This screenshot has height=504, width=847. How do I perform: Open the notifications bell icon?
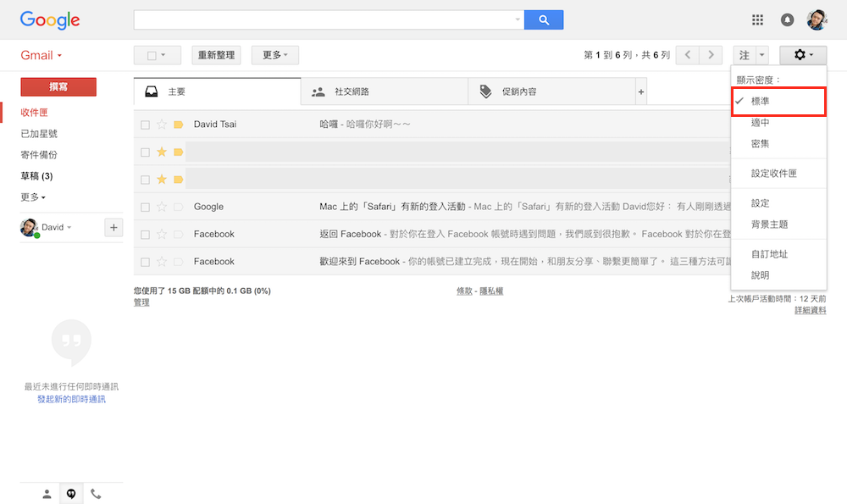[x=788, y=19]
